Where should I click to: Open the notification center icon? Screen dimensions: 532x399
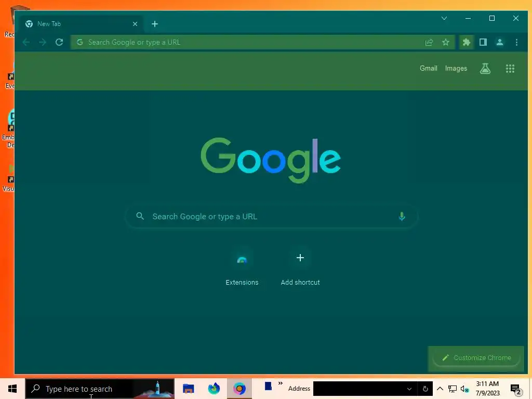516,390
